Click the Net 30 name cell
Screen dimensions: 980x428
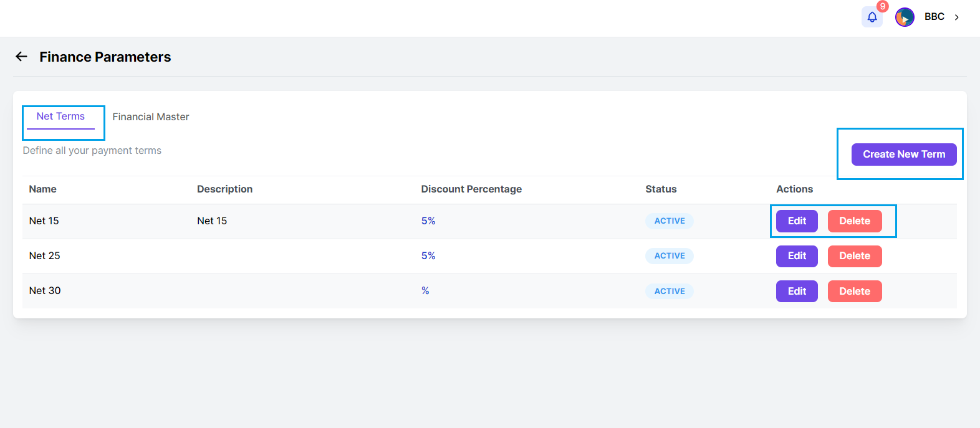click(45, 291)
